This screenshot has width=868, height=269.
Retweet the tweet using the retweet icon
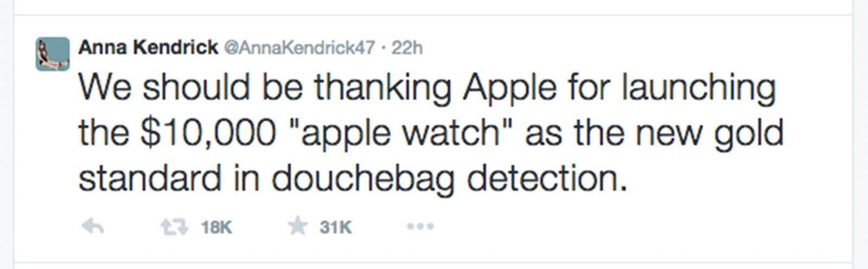pos(174,226)
